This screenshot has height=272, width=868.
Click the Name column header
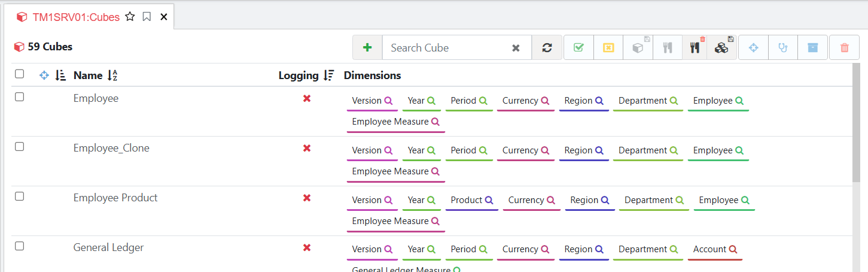(88, 75)
